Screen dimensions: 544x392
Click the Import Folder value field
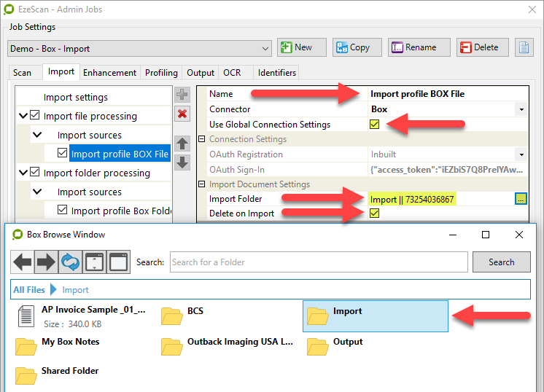click(441, 199)
